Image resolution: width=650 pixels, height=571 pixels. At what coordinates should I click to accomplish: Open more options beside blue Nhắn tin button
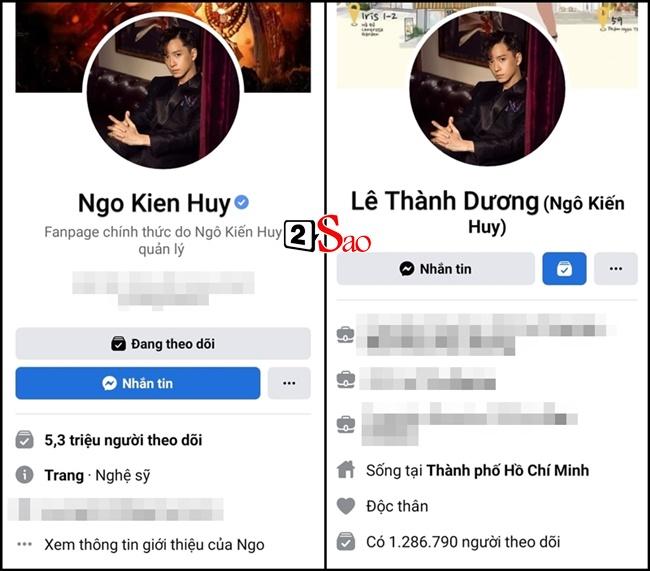[x=289, y=383]
